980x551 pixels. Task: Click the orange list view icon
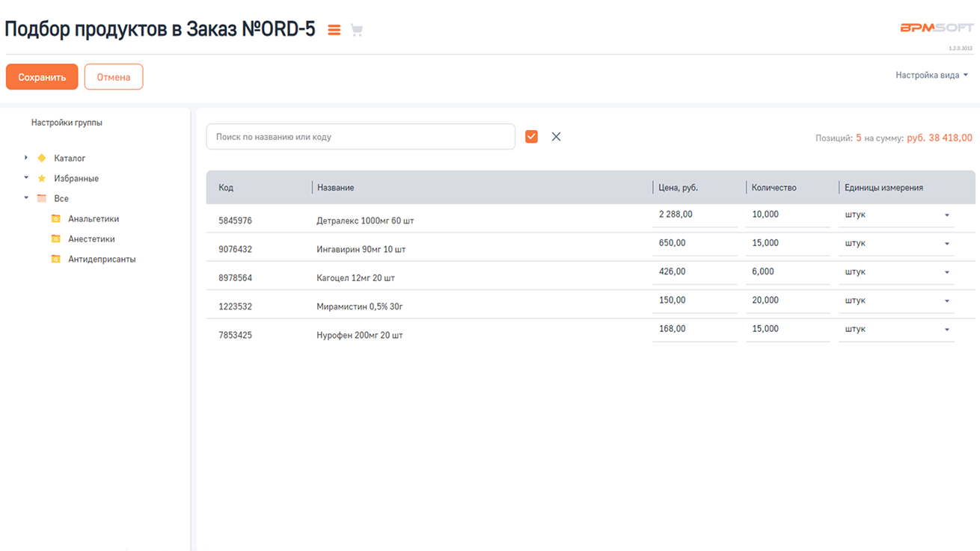pyautogui.click(x=334, y=30)
